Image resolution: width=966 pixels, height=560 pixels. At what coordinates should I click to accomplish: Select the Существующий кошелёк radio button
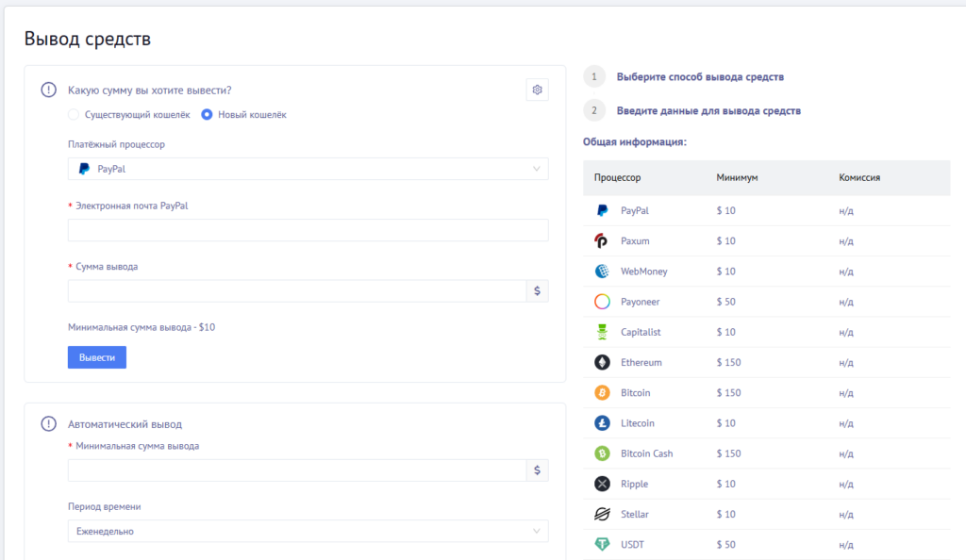point(75,115)
